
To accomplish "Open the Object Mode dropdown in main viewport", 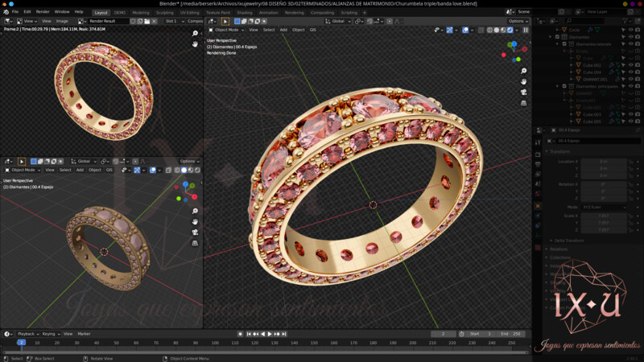I will tap(227, 30).
